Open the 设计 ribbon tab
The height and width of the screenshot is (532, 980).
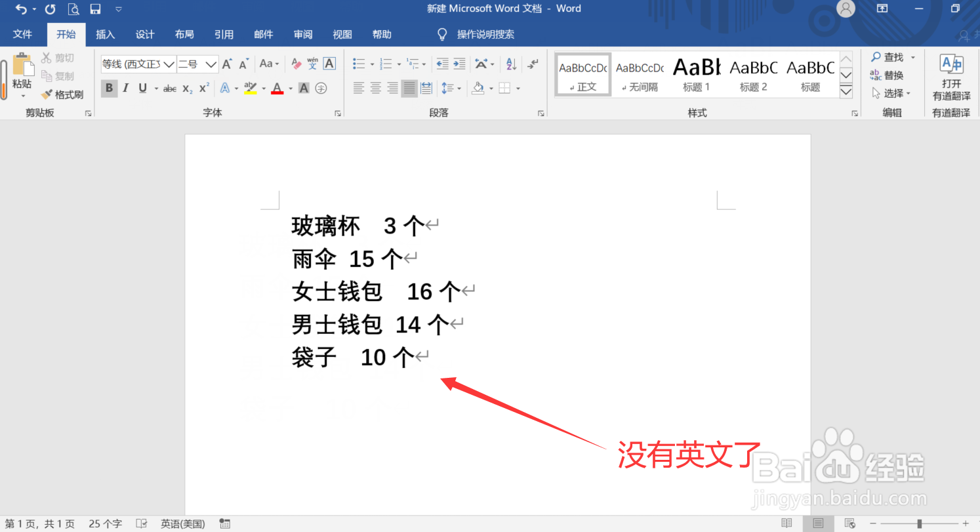click(144, 34)
